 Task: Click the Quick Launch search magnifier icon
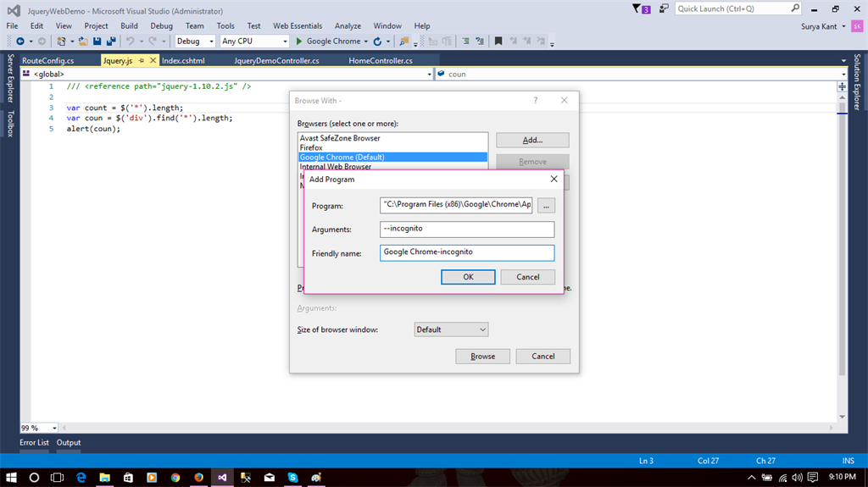(x=795, y=8)
